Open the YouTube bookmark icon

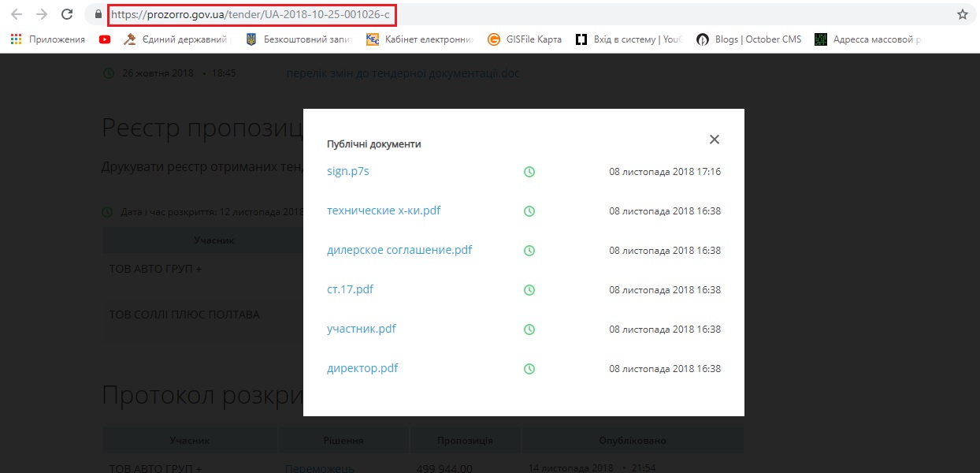[105, 39]
